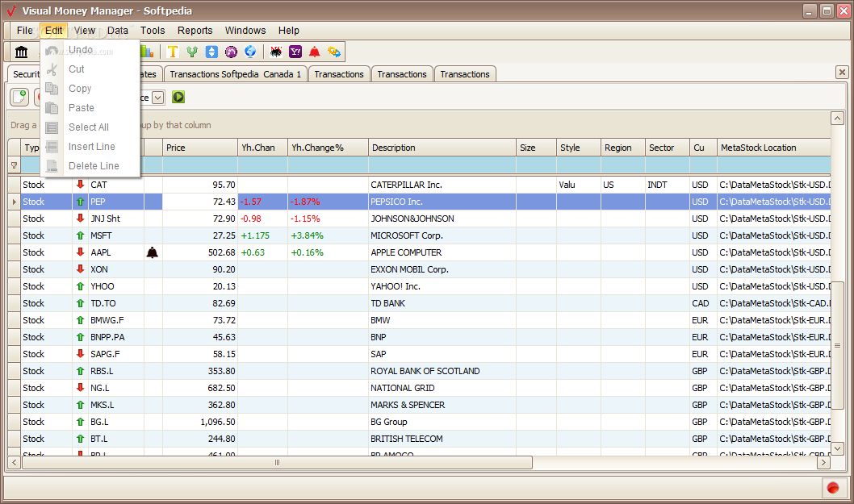Open the Tools menu
This screenshot has height=504, width=854.
click(x=153, y=31)
